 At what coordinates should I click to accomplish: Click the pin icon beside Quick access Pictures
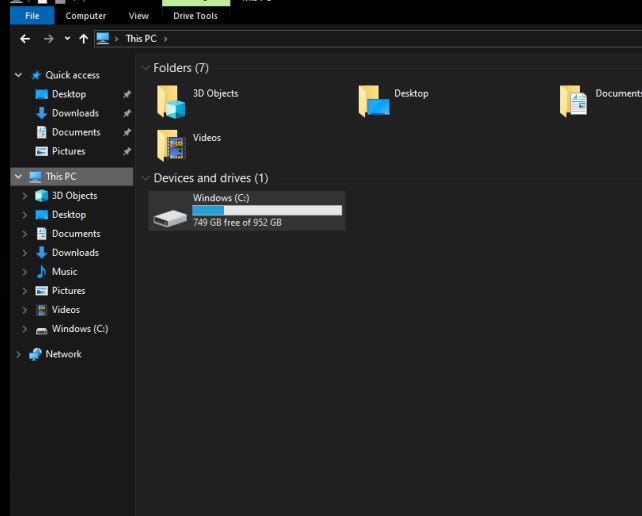[127, 151]
